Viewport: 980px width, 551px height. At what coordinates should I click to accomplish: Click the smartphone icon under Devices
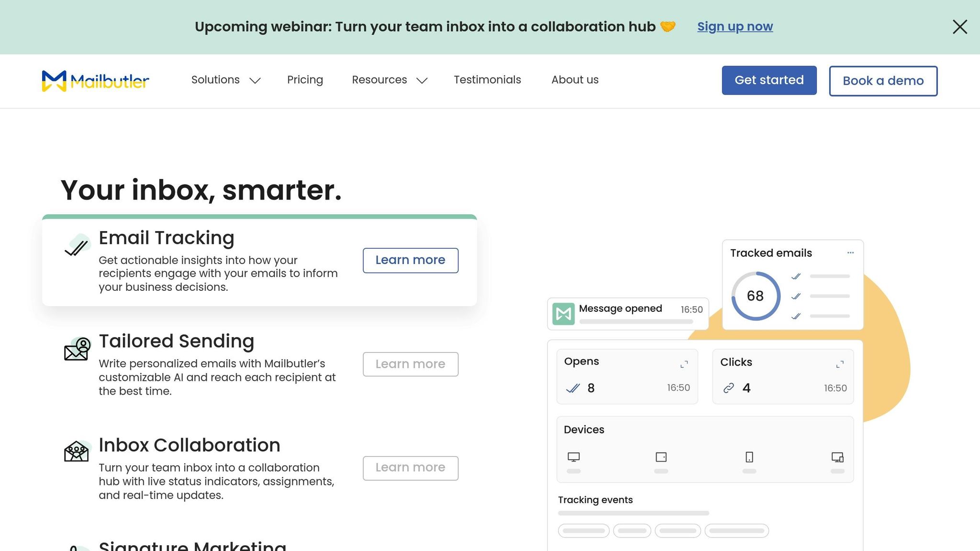[749, 457]
